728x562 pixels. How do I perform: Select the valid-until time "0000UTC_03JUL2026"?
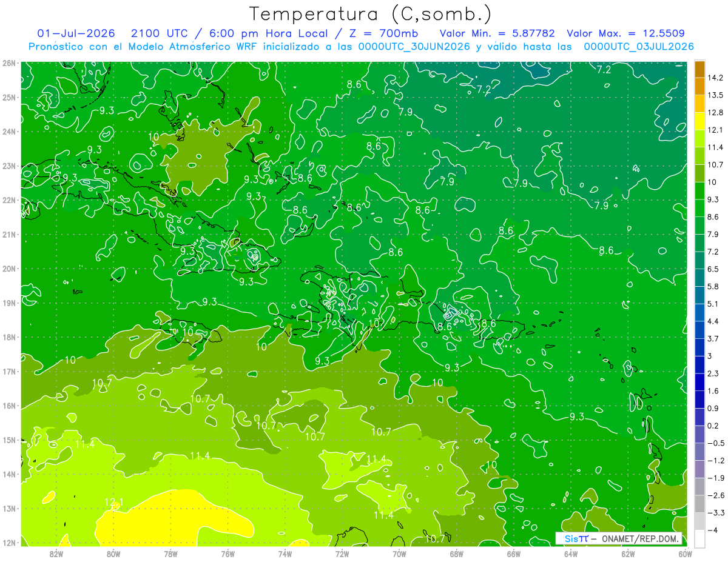pyautogui.click(x=639, y=46)
